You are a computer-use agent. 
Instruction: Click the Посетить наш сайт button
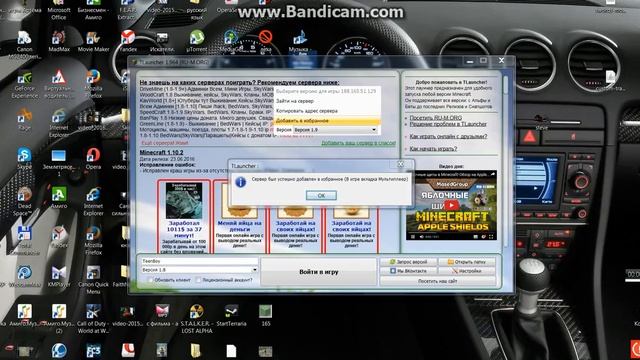point(438,281)
